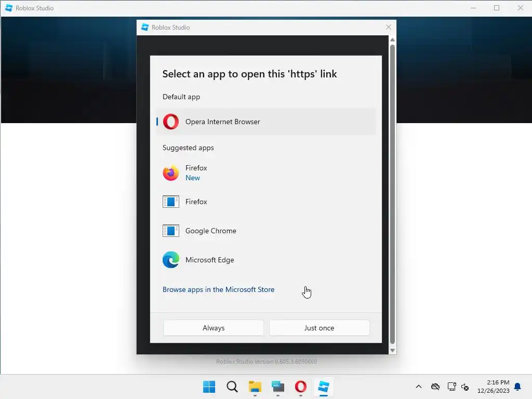
Task: Choose Microsoft Edge from the list
Action: click(266, 260)
